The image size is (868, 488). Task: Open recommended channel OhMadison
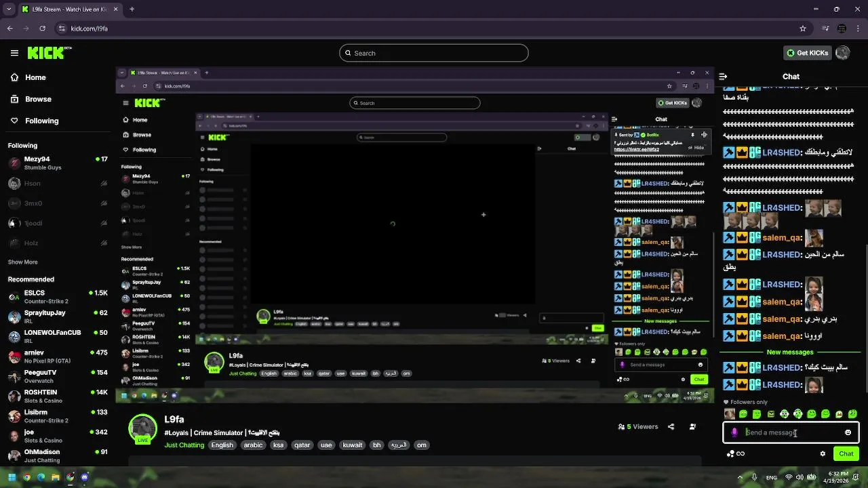click(x=58, y=455)
